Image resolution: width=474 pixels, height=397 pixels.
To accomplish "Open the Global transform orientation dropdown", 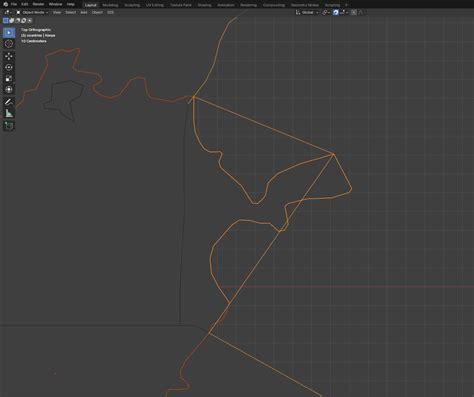I will pyautogui.click(x=307, y=12).
